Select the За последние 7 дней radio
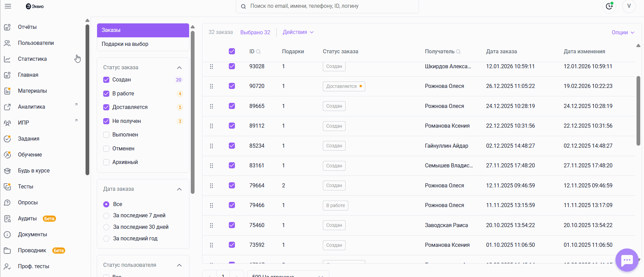The image size is (644, 277). tap(106, 216)
